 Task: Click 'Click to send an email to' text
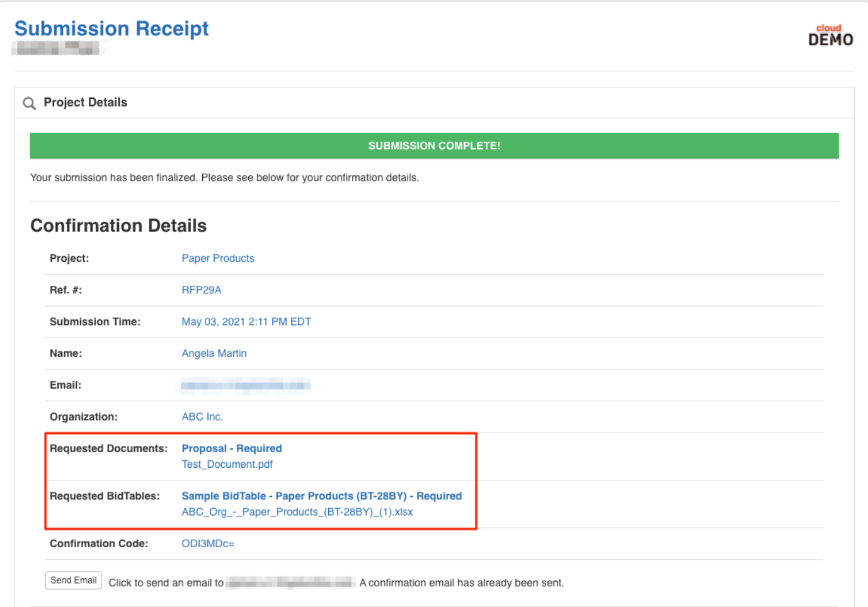coord(166,583)
